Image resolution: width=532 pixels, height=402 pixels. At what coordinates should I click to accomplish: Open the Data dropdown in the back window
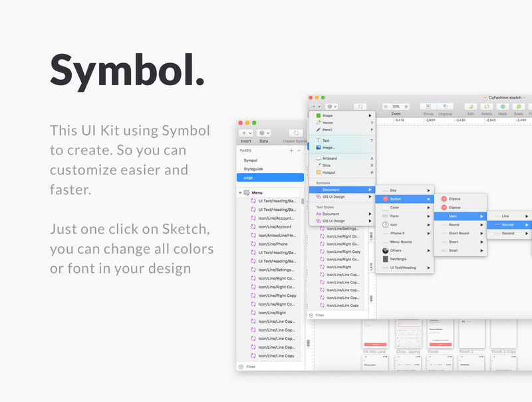coord(263,133)
